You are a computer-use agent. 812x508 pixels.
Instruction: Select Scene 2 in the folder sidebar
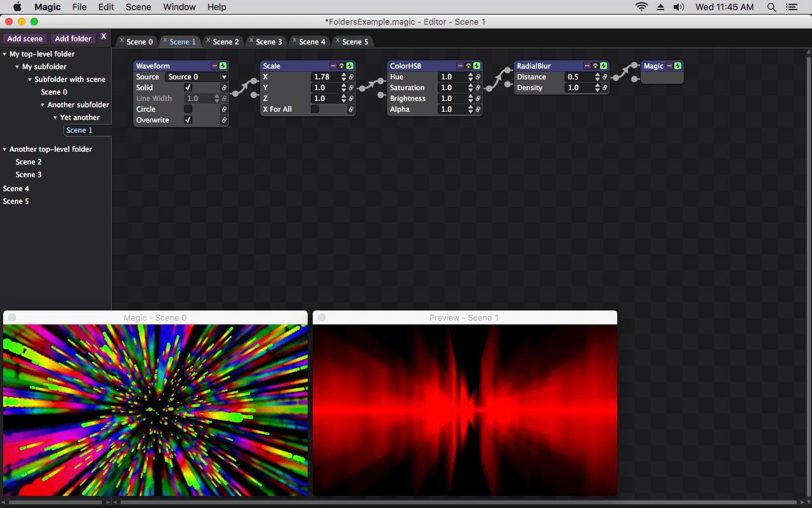tap(29, 161)
